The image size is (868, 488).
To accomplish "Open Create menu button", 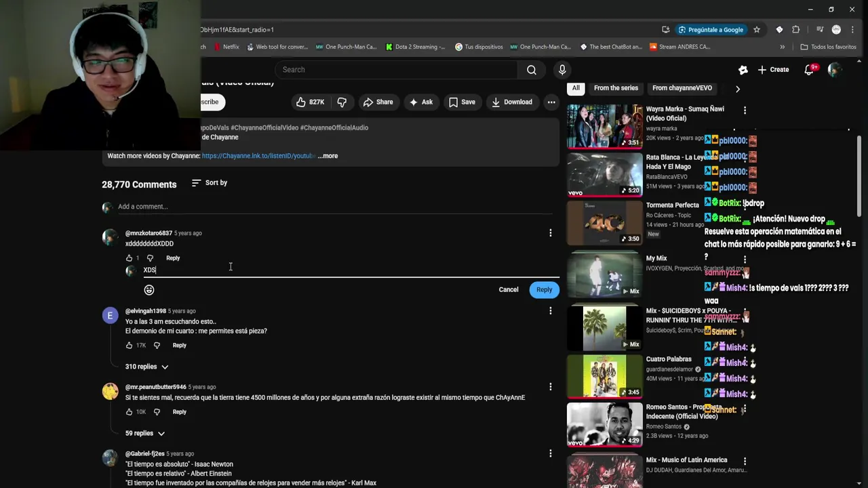I will (773, 70).
